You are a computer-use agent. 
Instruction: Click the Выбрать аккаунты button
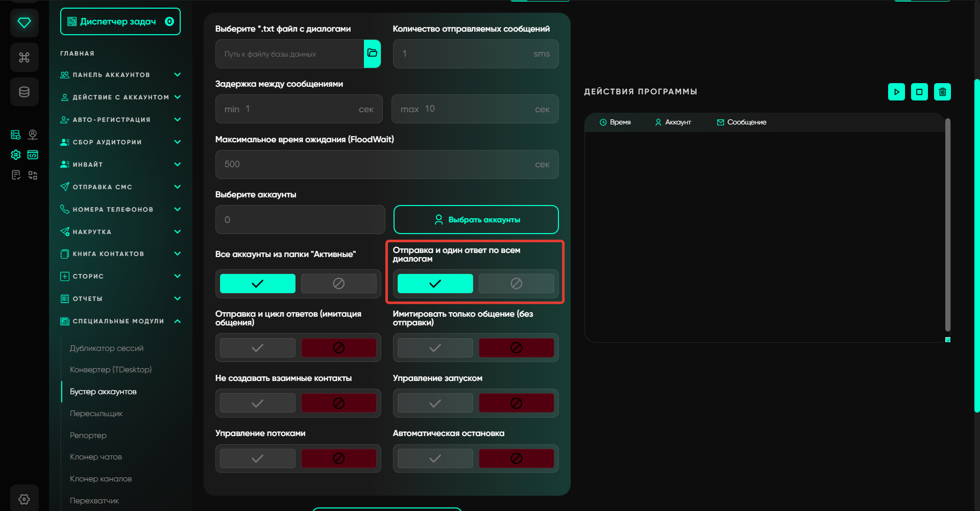476,220
